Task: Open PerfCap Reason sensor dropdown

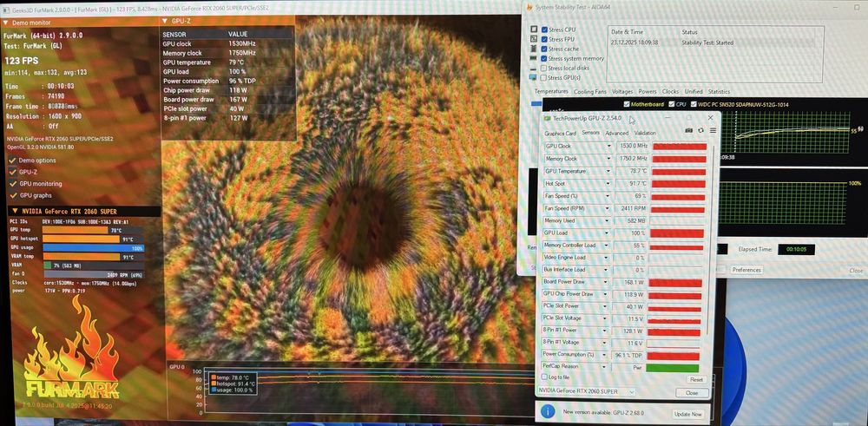Action: tap(606, 366)
